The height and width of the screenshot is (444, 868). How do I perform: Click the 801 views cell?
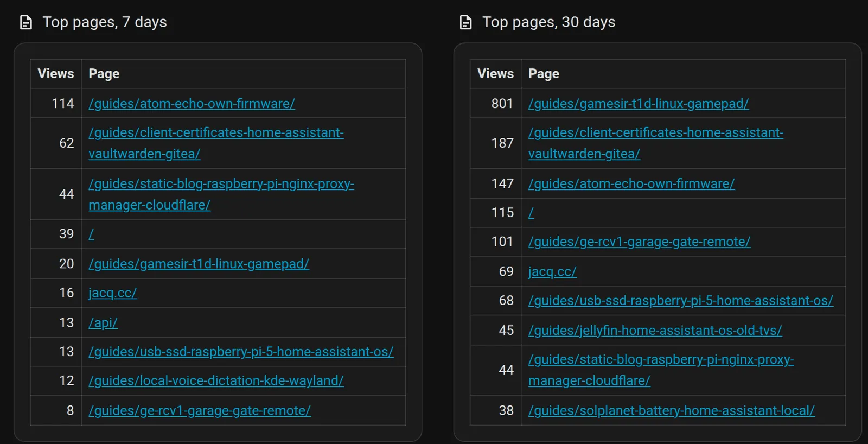coord(495,104)
